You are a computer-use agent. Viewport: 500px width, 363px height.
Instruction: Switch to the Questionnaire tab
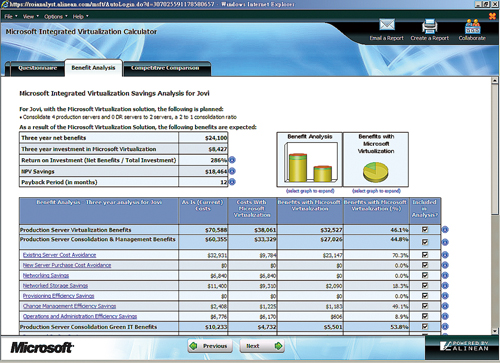coord(37,68)
